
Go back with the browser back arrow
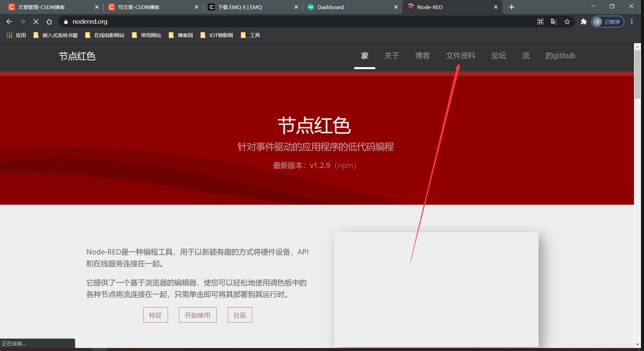[9, 22]
